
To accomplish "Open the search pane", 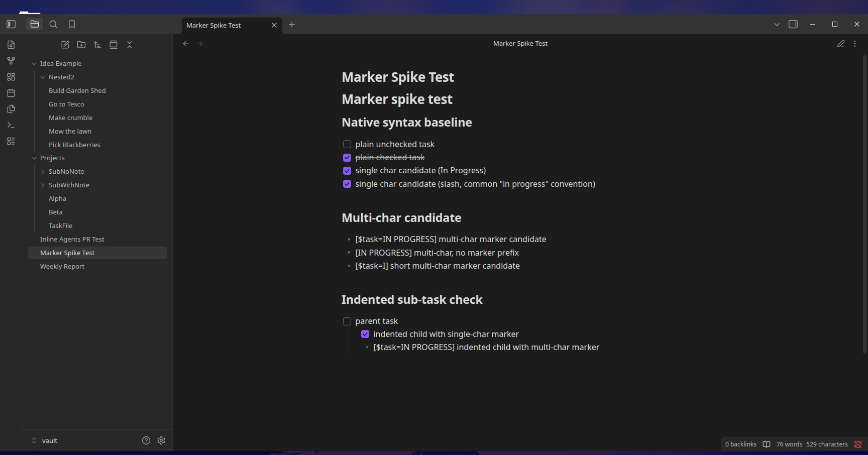I will tap(53, 24).
